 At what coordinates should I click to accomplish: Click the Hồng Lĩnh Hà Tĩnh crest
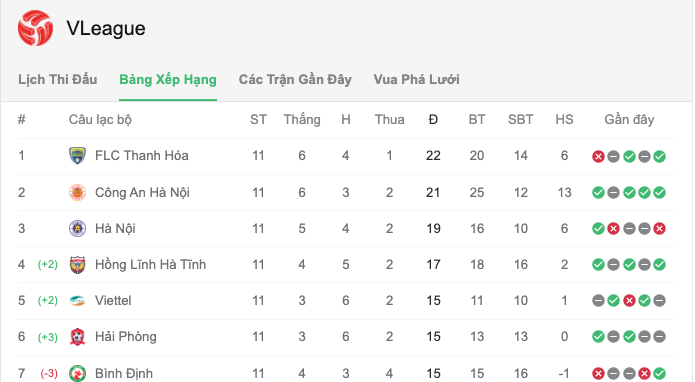pyautogui.click(x=78, y=265)
